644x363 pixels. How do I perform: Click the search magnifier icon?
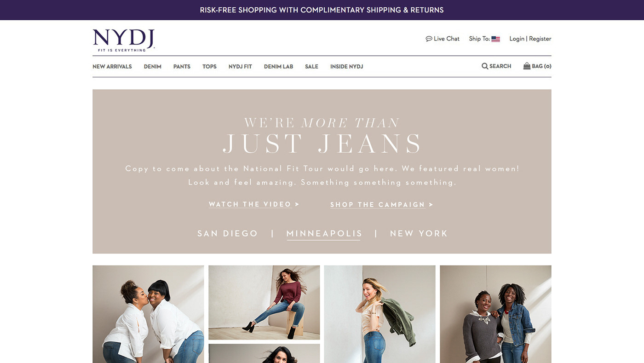pos(485,66)
